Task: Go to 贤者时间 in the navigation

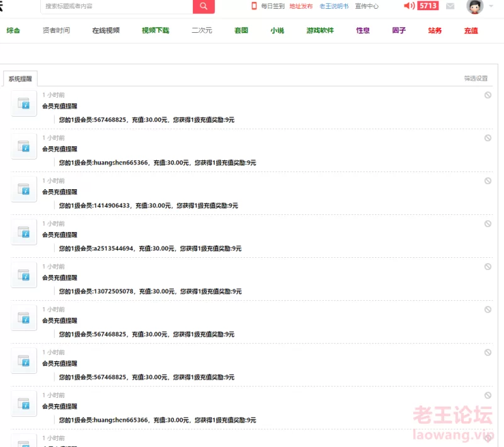Action: (x=56, y=30)
